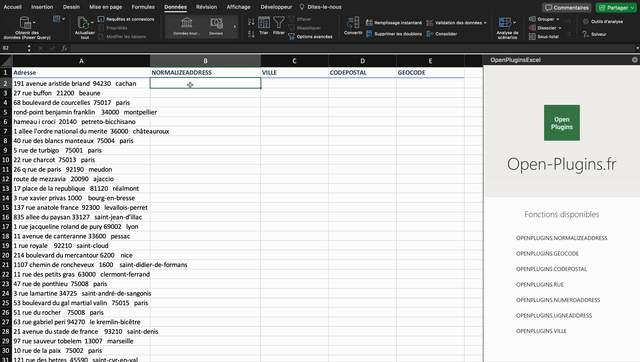Expand the data types gallery arrow
The image size is (640, 362).
pos(235,27)
